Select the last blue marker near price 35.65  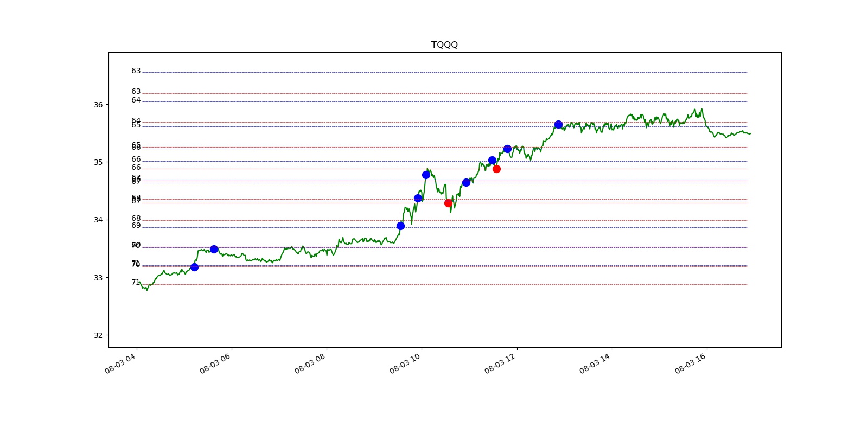[x=558, y=124]
